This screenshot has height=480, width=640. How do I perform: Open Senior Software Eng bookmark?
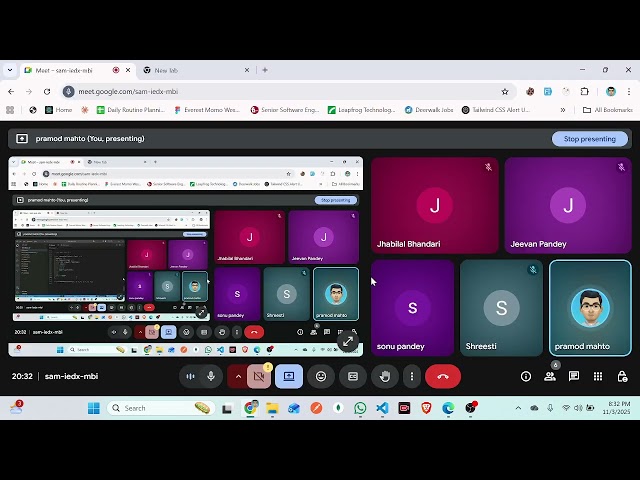tap(285, 110)
